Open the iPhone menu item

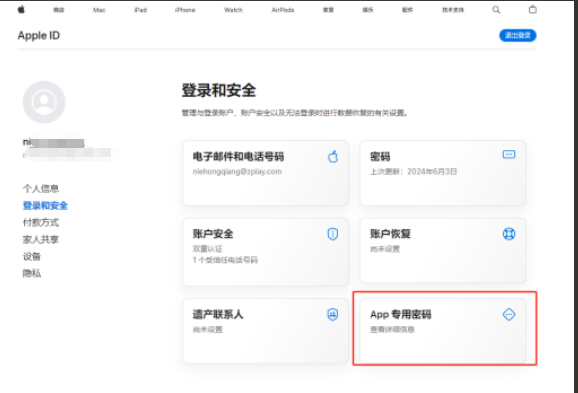pyautogui.click(x=185, y=10)
